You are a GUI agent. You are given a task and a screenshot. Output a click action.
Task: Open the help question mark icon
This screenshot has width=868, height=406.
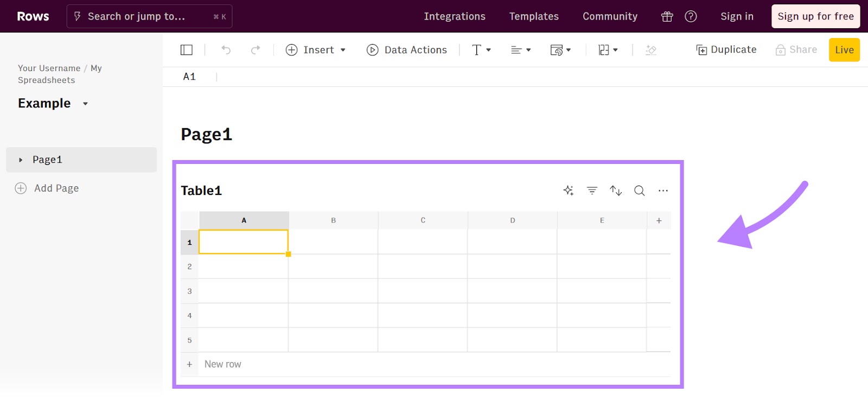pos(691,16)
